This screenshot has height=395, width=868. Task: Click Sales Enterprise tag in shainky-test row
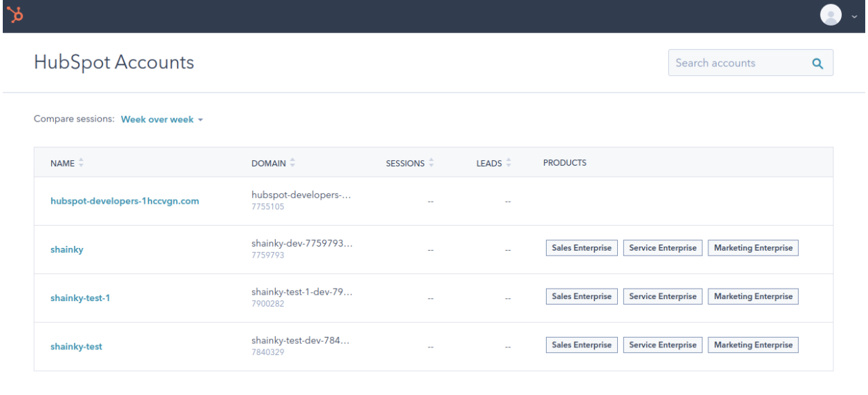[x=581, y=345]
